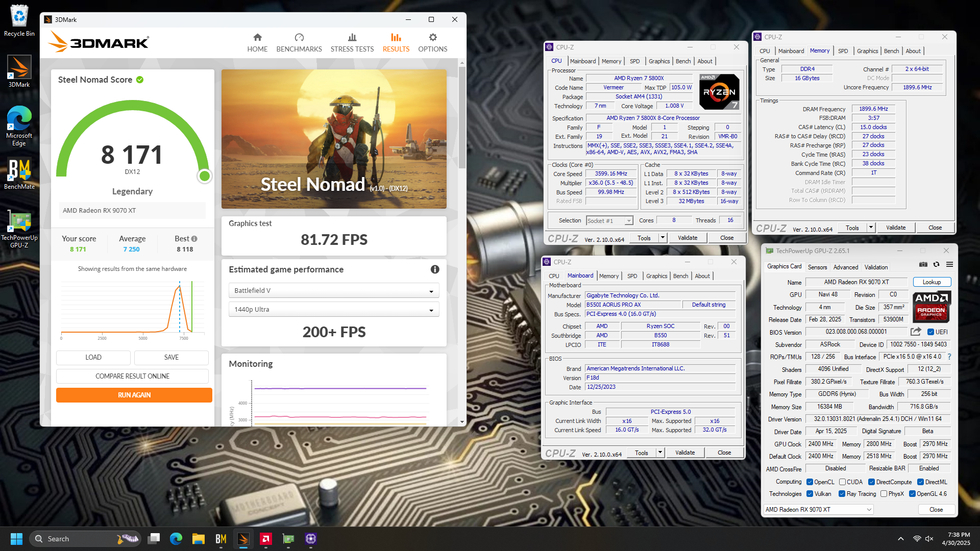980x551 pixels.
Task: Click the Estimated game performance info icon
Action: [435, 269]
